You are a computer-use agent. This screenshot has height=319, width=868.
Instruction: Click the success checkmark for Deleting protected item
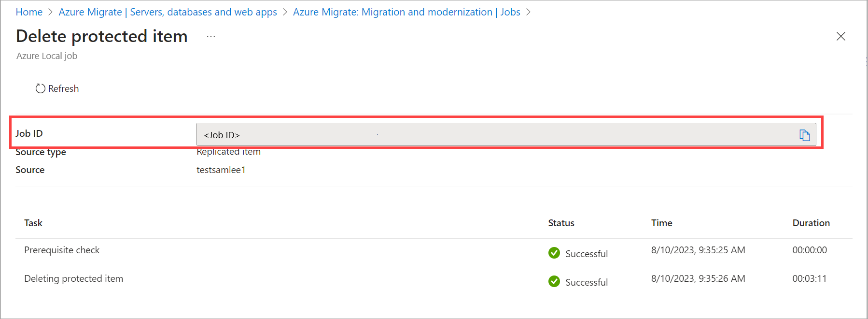(554, 281)
